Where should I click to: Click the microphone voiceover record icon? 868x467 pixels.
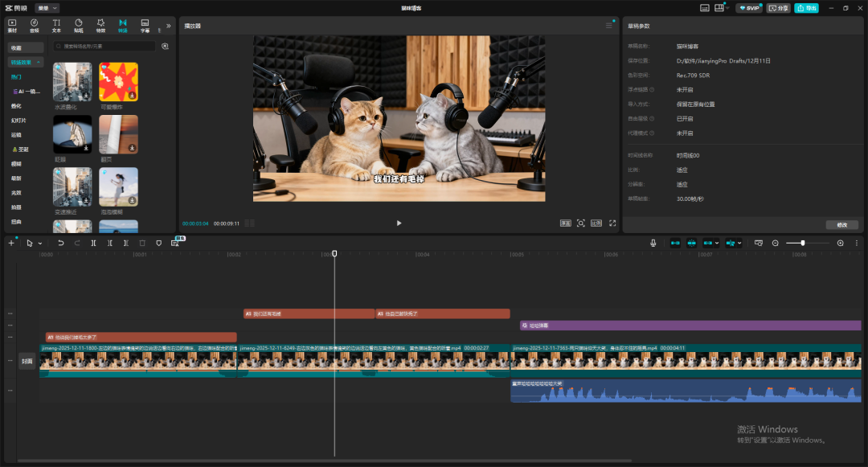click(653, 243)
